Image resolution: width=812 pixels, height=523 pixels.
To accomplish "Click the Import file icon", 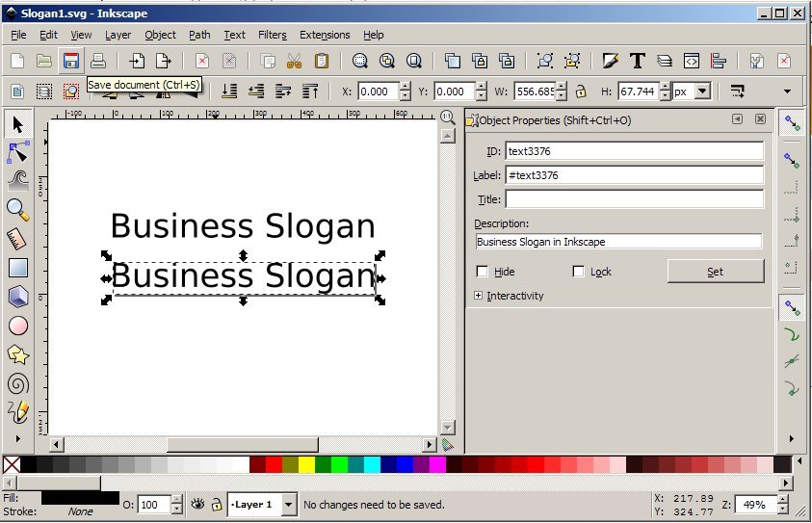I will [137, 61].
